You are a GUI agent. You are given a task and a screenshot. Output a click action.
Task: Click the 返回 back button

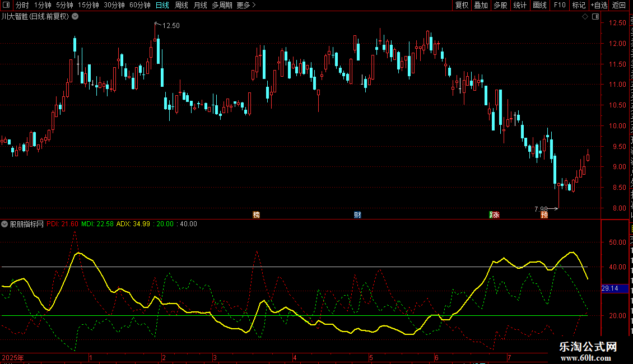tap(619, 5)
